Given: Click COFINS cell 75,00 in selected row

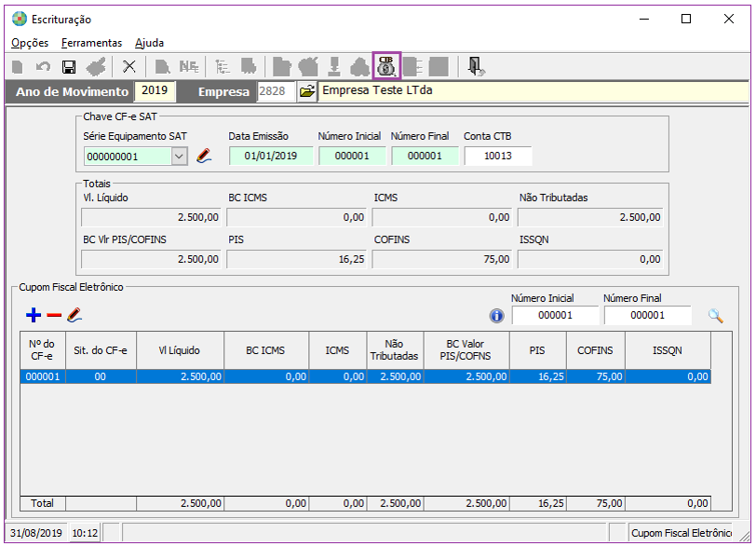Looking at the screenshot, I should pyautogui.click(x=596, y=376).
